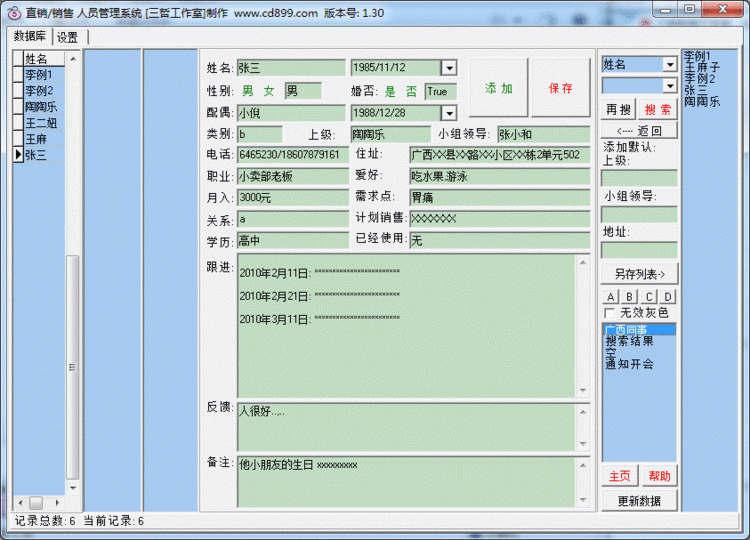Click the app icon in title bar
The image size is (750, 540).
[13, 13]
